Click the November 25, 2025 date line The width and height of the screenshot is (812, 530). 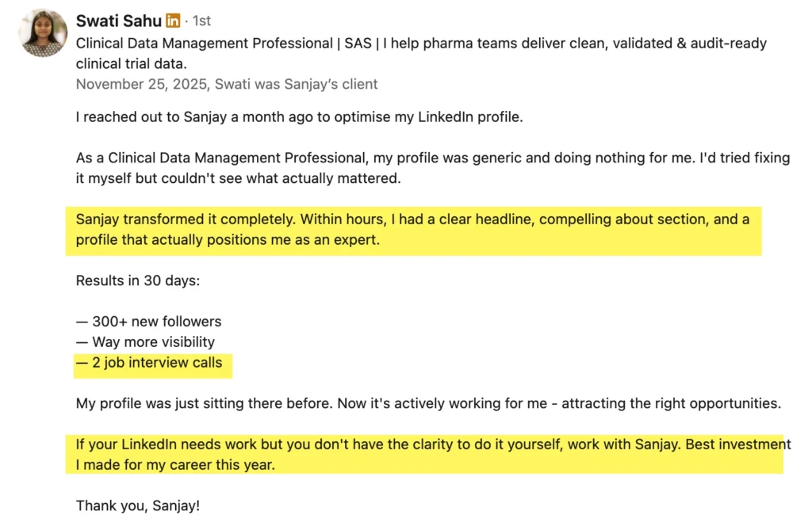pos(139,84)
